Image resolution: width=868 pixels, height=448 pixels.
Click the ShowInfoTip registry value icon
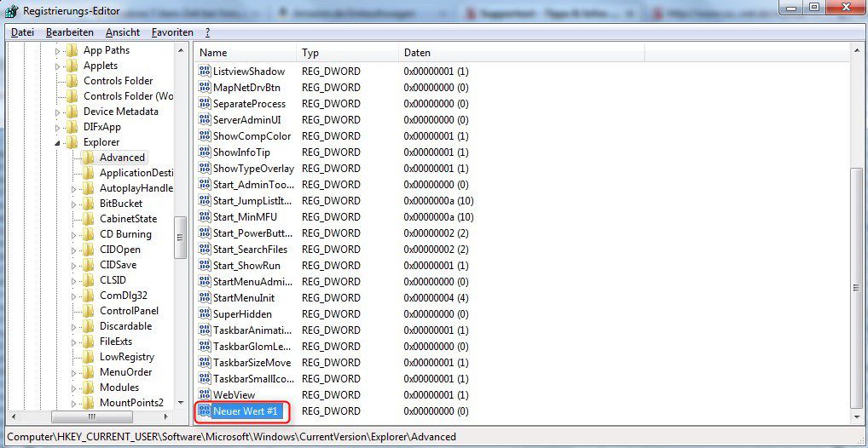[x=205, y=152]
